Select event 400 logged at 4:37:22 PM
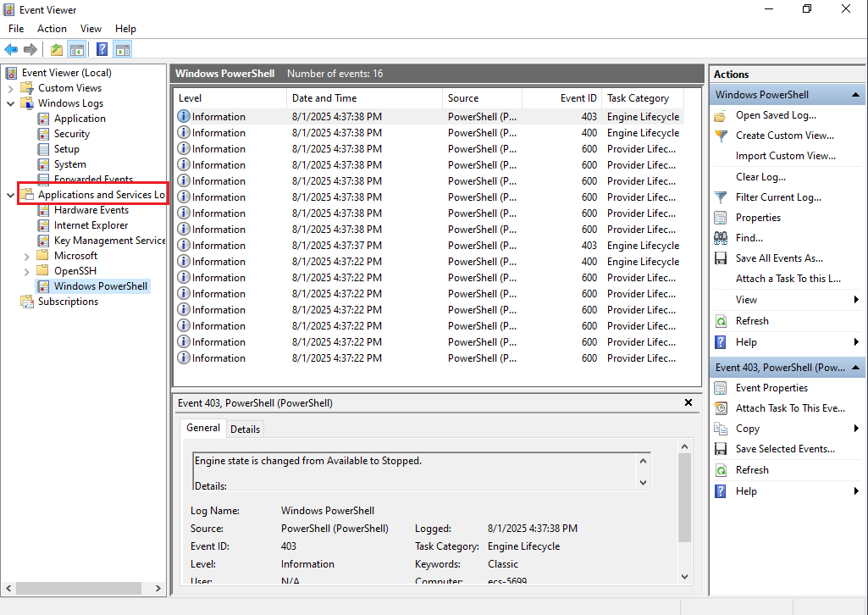868x615 pixels. (429, 261)
